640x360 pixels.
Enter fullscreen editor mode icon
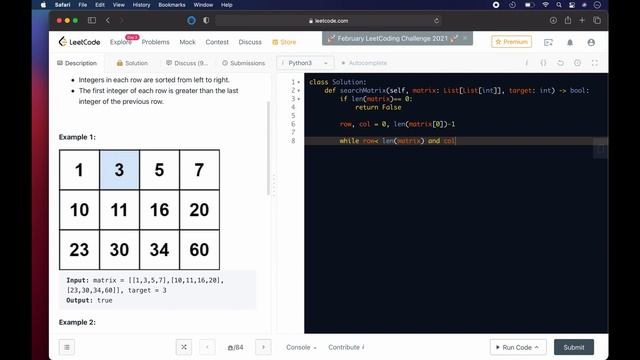point(594,63)
